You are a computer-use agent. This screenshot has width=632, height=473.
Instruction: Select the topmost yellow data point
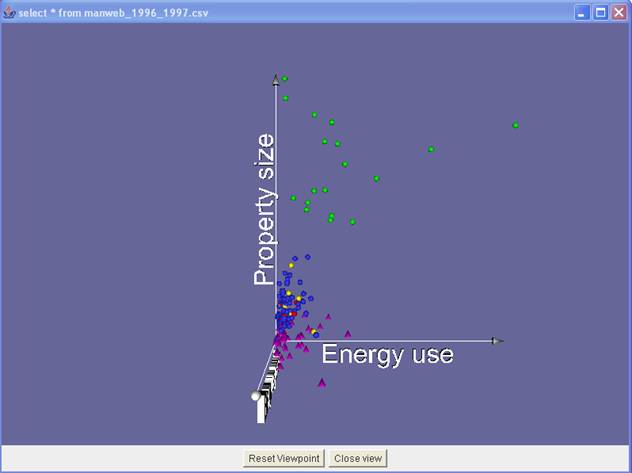[291, 265]
